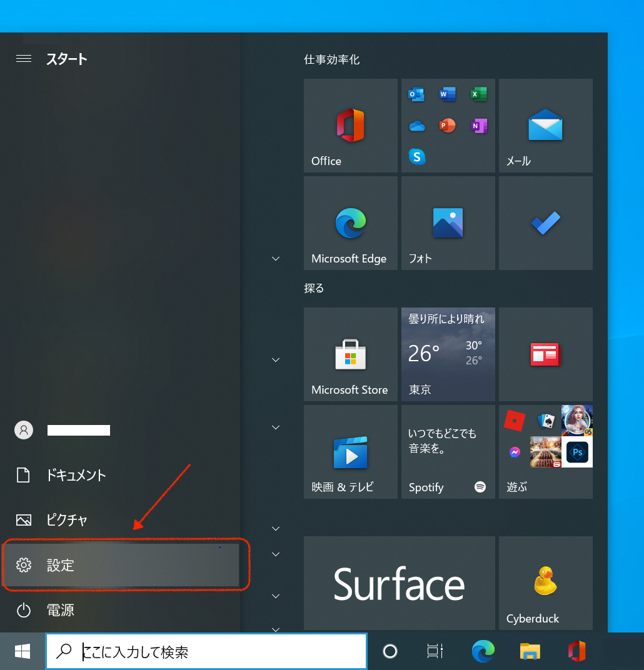Click the Windows Start button on the taskbar

tap(23, 652)
